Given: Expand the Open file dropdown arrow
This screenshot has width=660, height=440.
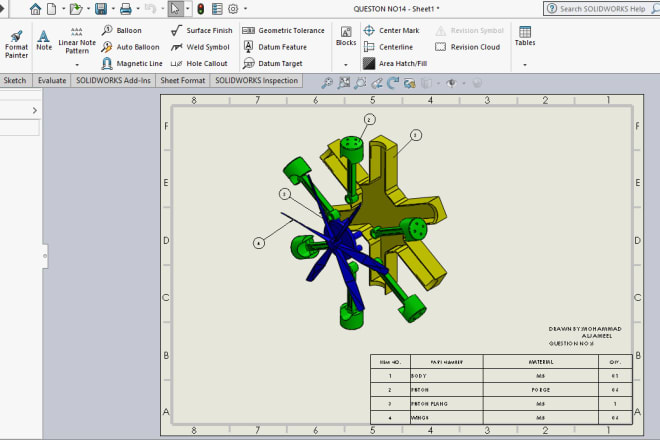Looking at the screenshot, I should pos(88,9).
